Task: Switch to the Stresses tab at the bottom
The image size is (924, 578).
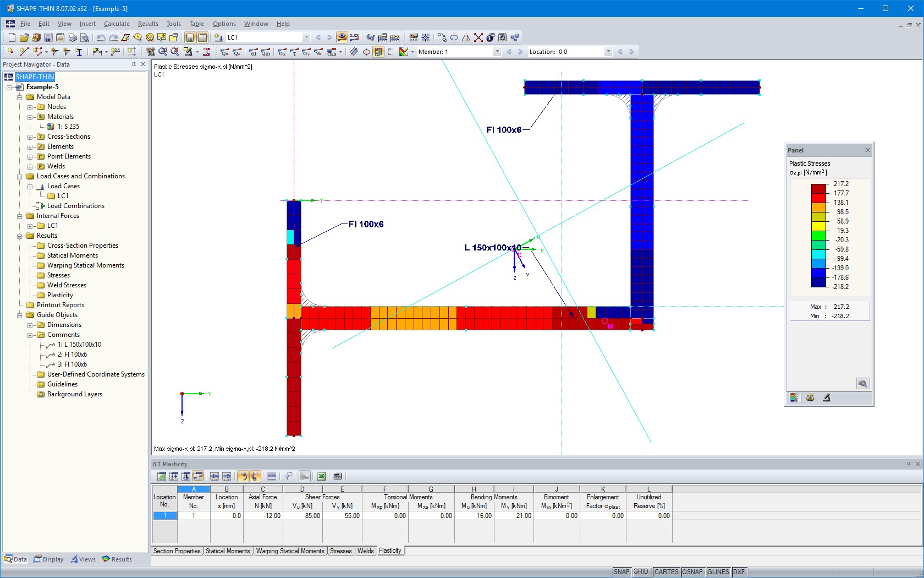Action: [340, 551]
